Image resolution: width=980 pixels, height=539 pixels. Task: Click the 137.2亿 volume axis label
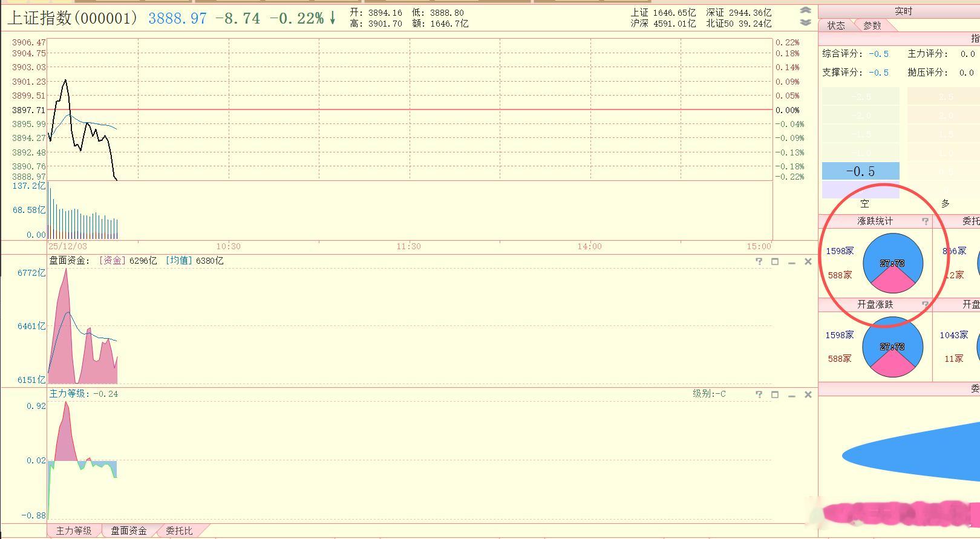[x=29, y=186]
